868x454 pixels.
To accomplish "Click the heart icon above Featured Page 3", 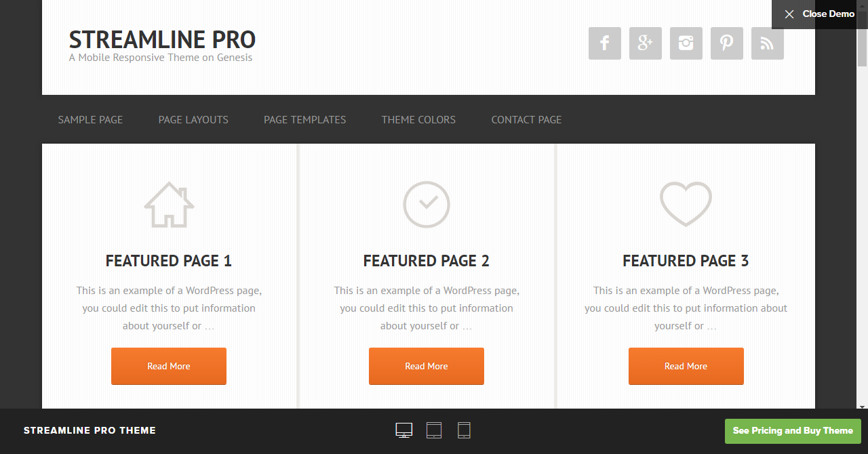I will 686,204.
